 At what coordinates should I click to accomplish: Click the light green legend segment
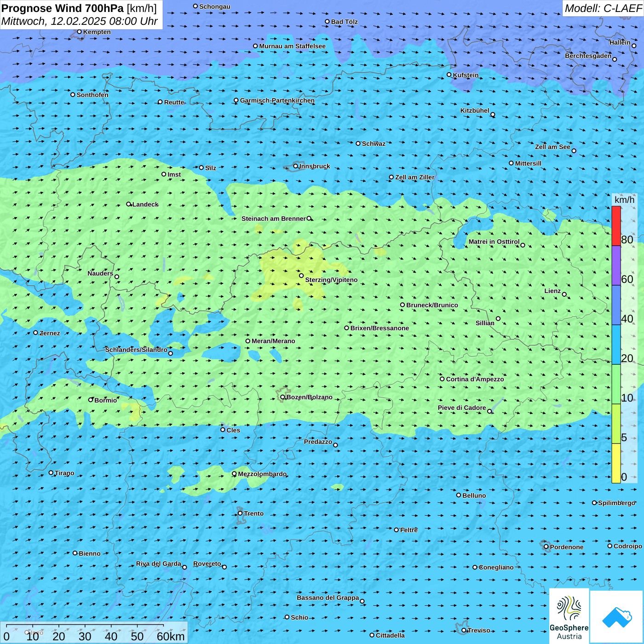click(616, 384)
